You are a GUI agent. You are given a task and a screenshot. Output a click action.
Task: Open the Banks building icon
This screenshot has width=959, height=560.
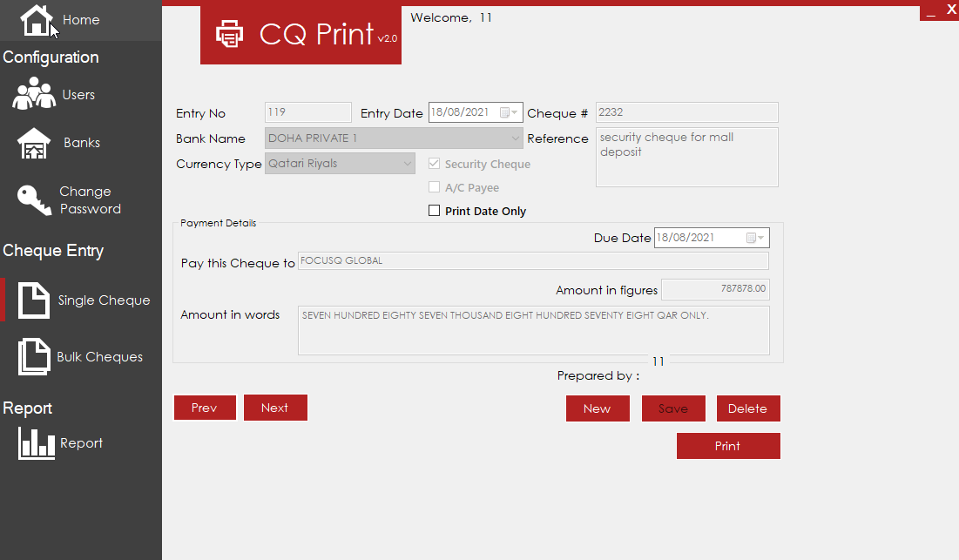point(34,143)
